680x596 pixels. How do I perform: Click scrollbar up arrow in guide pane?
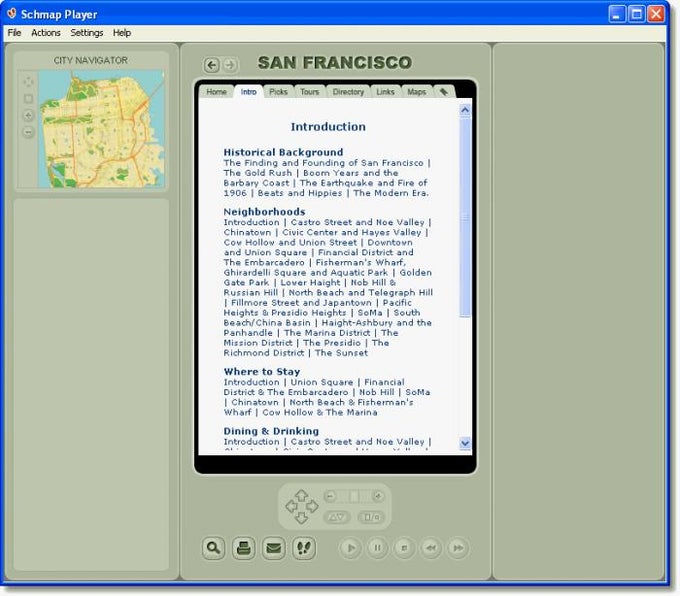pos(465,110)
